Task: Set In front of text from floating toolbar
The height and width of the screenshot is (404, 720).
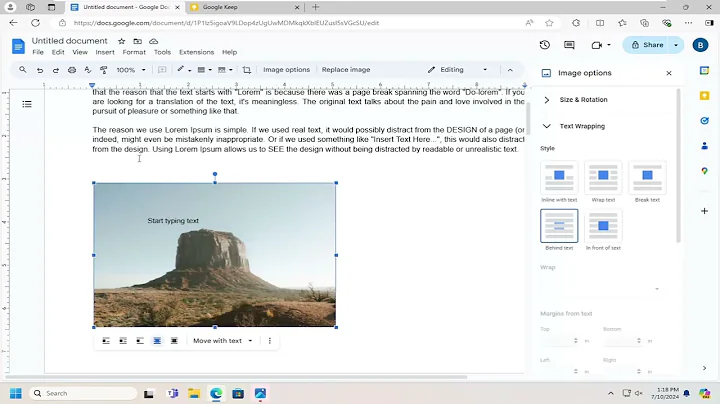Action: (174, 341)
